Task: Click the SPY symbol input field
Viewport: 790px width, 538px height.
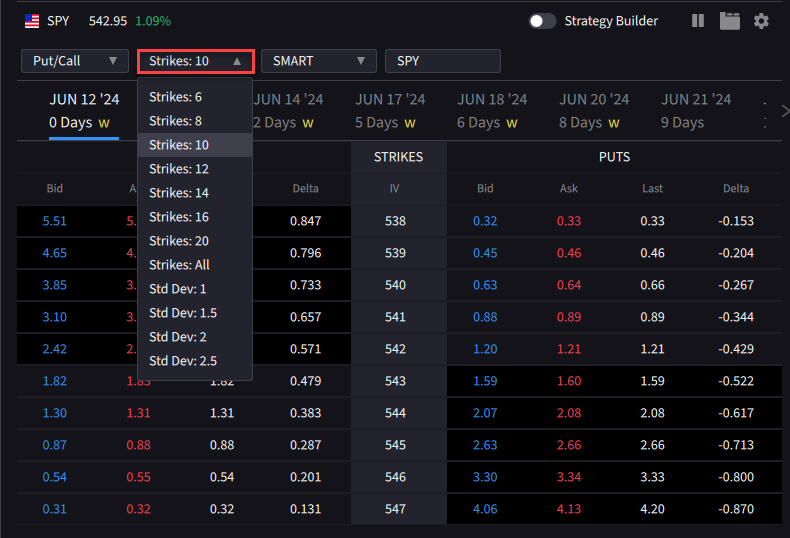Action: click(442, 61)
